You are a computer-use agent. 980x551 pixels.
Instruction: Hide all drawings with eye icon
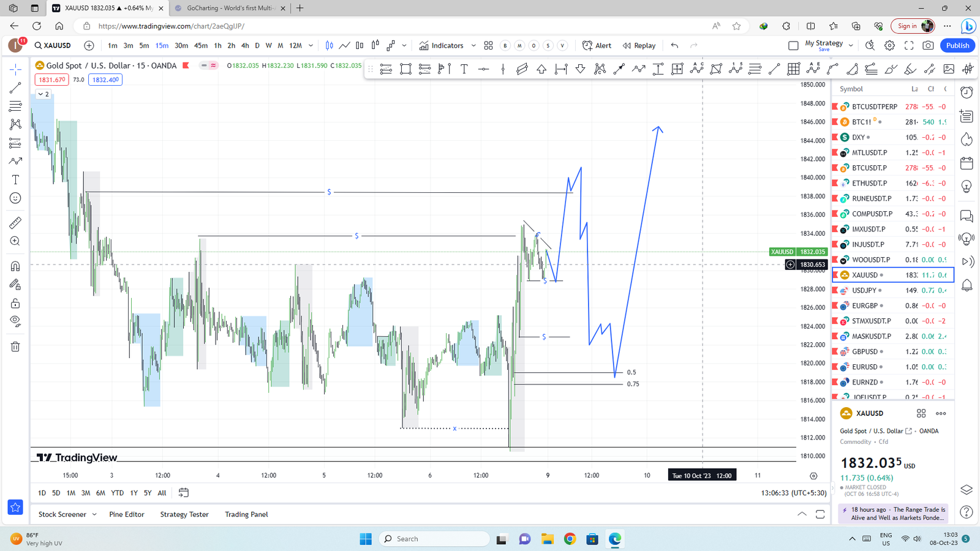[15, 321]
